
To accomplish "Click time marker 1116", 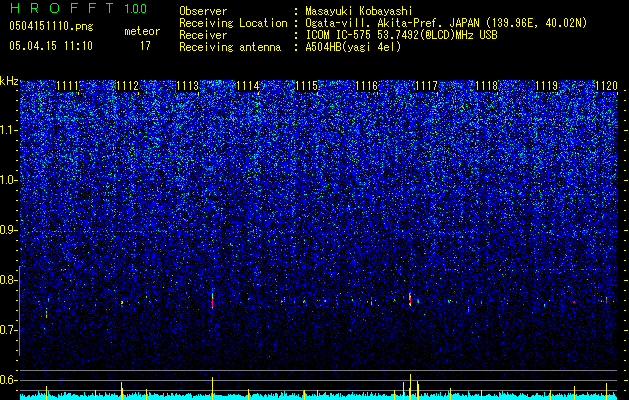I will (367, 86).
